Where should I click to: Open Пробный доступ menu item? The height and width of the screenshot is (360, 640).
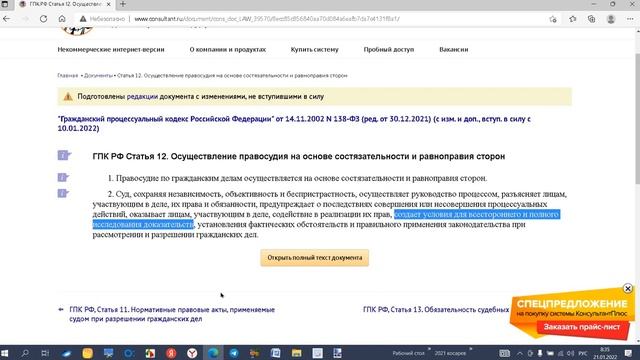point(389,49)
